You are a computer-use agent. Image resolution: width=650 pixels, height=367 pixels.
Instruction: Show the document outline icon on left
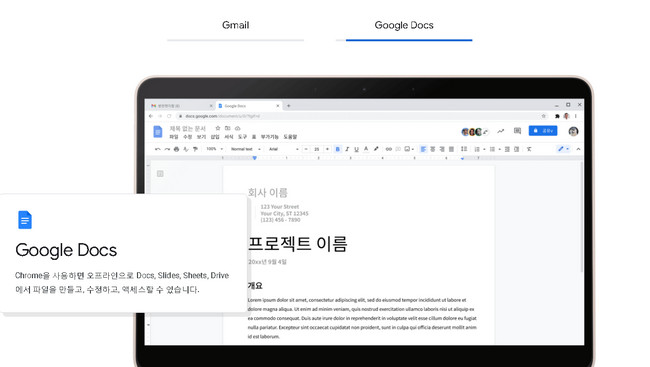pyautogui.click(x=160, y=174)
